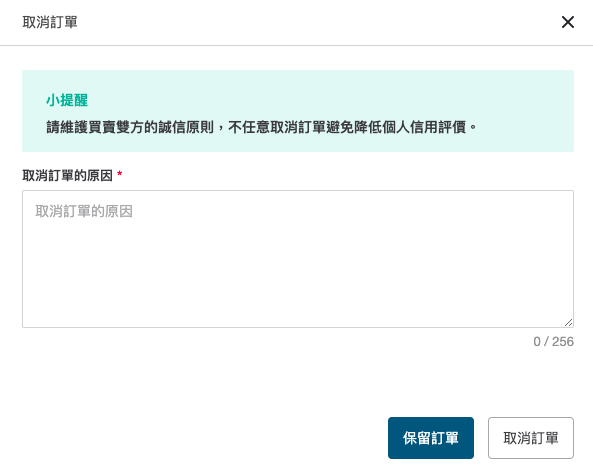
Task: Click the reminder text about 誠信原則
Action: coord(261,127)
